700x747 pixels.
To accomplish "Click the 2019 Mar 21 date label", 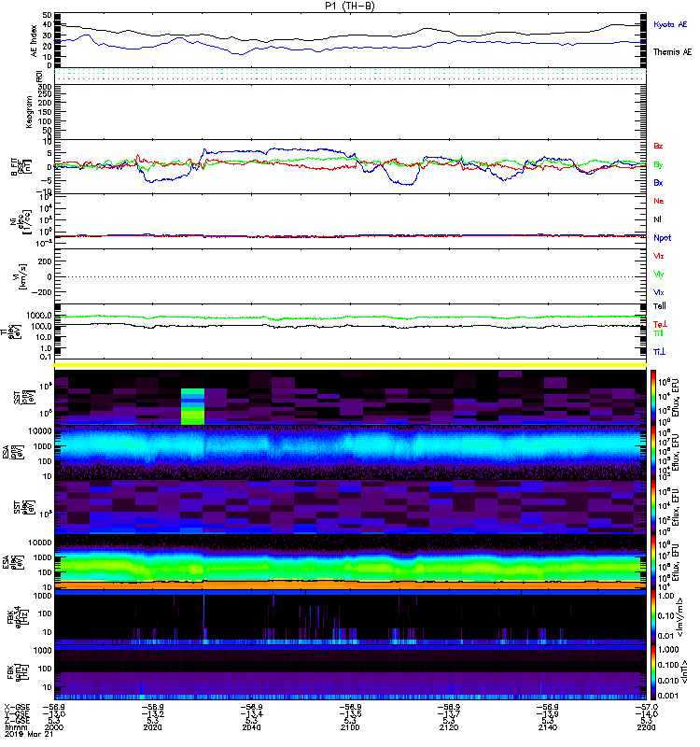I will (29, 734).
